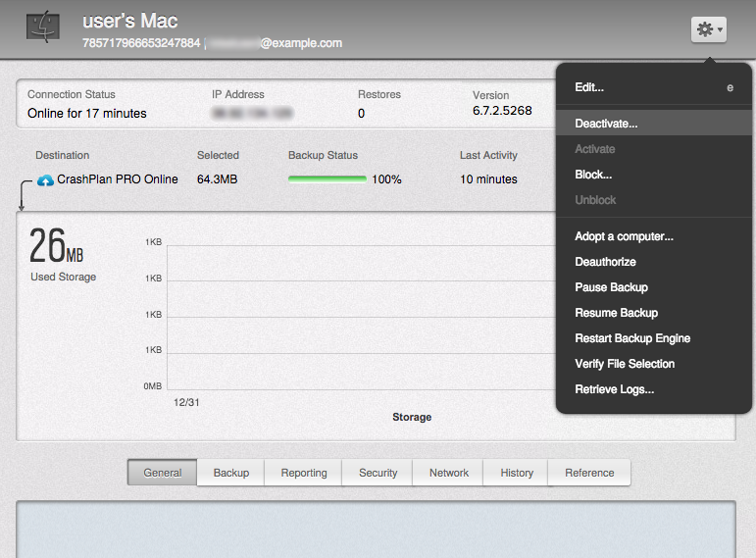The image size is (756, 558).
Task: Select Retrieve Logs... from the menu
Action: pyautogui.click(x=654, y=389)
